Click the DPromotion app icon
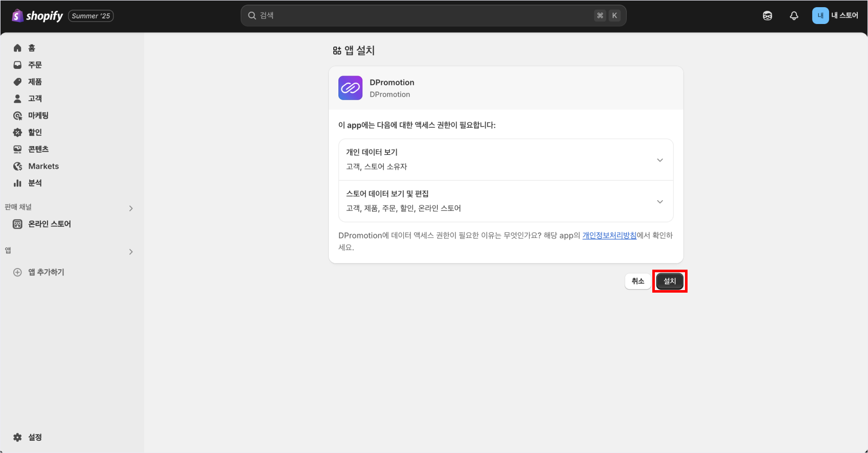The width and height of the screenshot is (868, 453). click(x=350, y=88)
